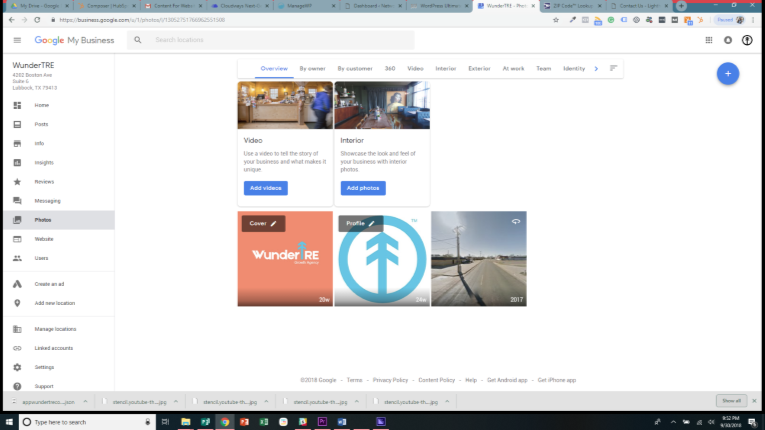Click the Add new location pin icon
765x430 pixels.
(x=17, y=303)
